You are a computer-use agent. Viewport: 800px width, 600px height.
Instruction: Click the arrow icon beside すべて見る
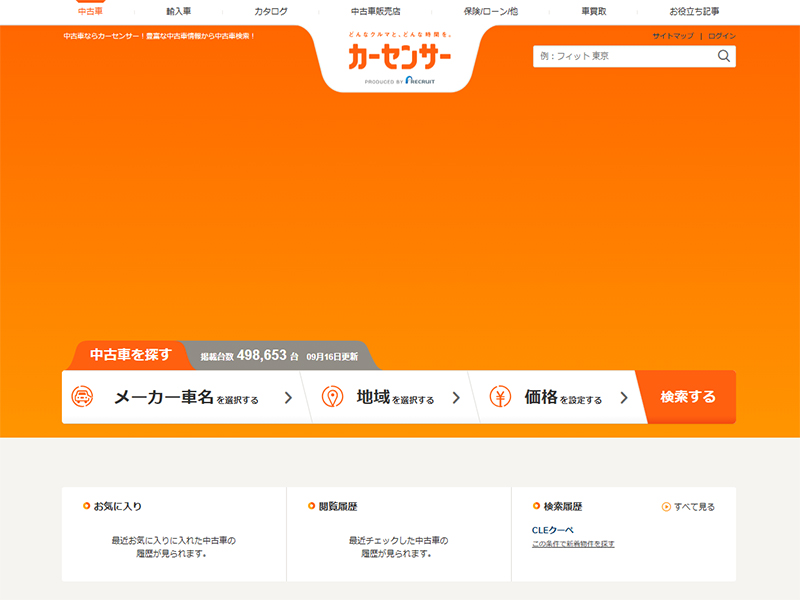[666, 507]
